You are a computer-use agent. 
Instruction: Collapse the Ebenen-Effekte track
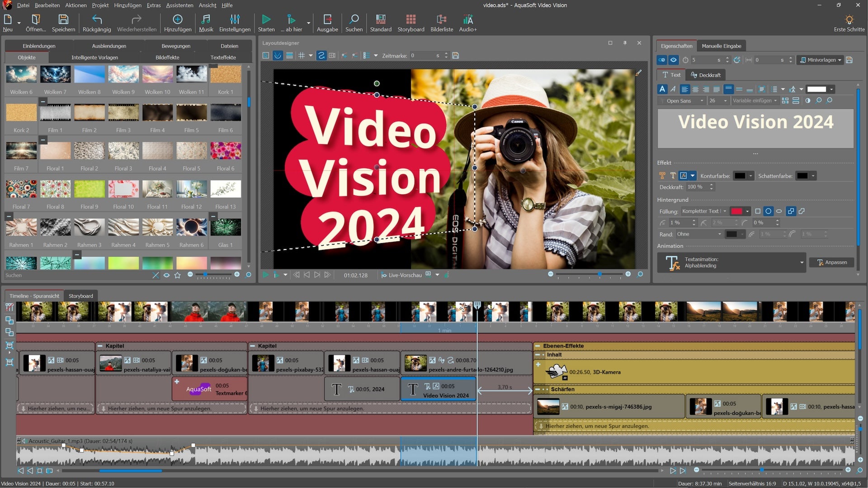click(538, 346)
